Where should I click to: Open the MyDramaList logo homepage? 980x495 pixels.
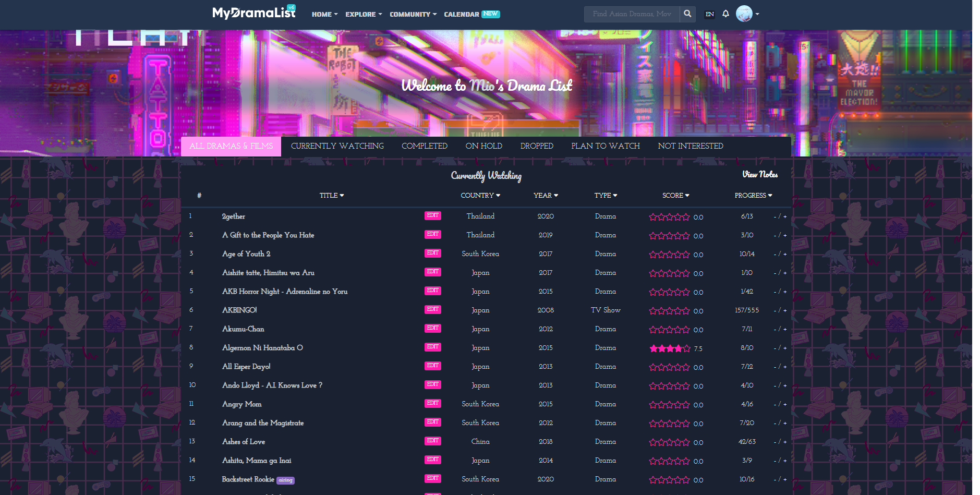pos(254,13)
